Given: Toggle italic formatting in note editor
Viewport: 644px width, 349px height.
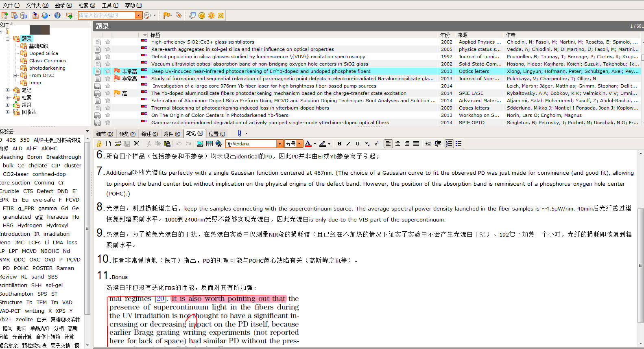Looking at the screenshot, I should point(349,144).
